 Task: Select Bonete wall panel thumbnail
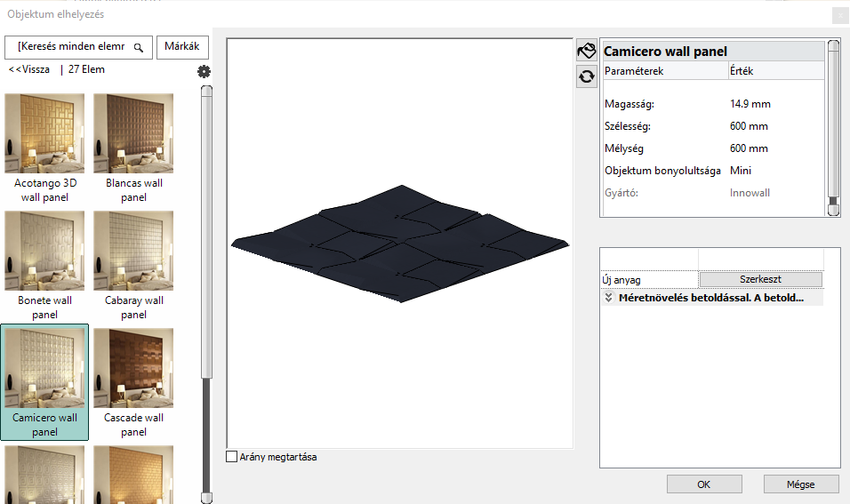tap(44, 251)
